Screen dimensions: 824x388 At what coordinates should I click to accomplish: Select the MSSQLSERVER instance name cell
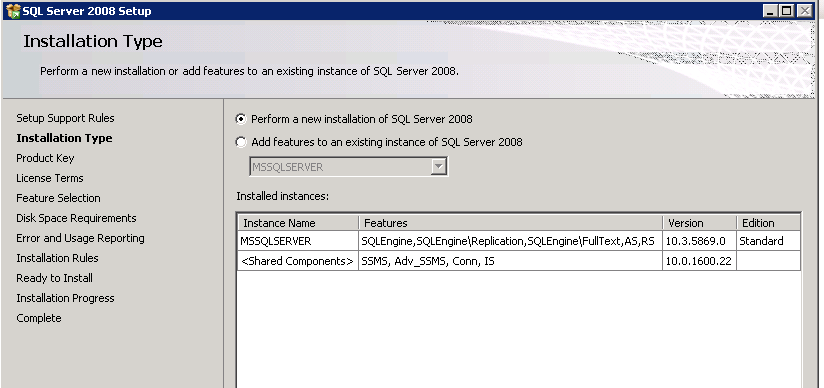pyautogui.click(x=298, y=241)
